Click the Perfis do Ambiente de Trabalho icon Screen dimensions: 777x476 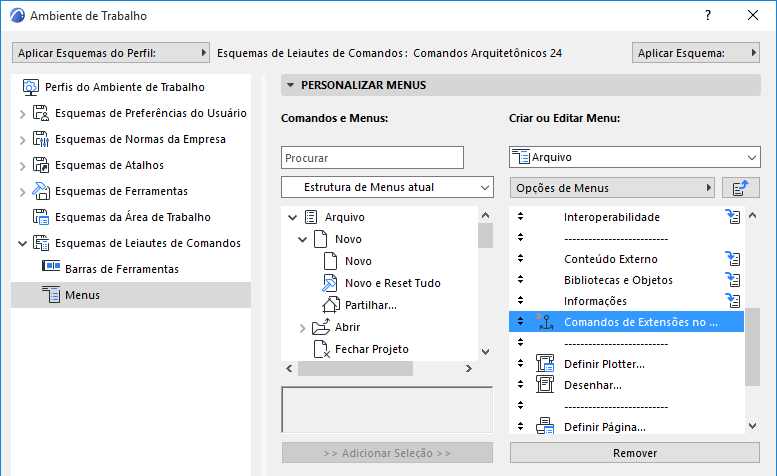point(30,87)
